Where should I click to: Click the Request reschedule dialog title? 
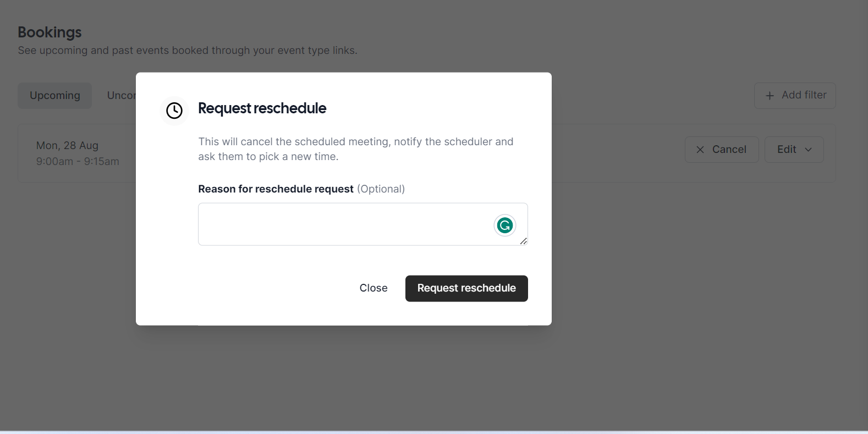pos(262,108)
